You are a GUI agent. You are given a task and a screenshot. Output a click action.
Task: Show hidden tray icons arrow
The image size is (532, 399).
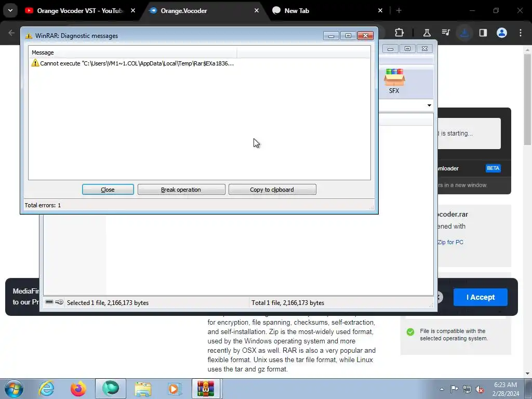pyautogui.click(x=442, y=389)
